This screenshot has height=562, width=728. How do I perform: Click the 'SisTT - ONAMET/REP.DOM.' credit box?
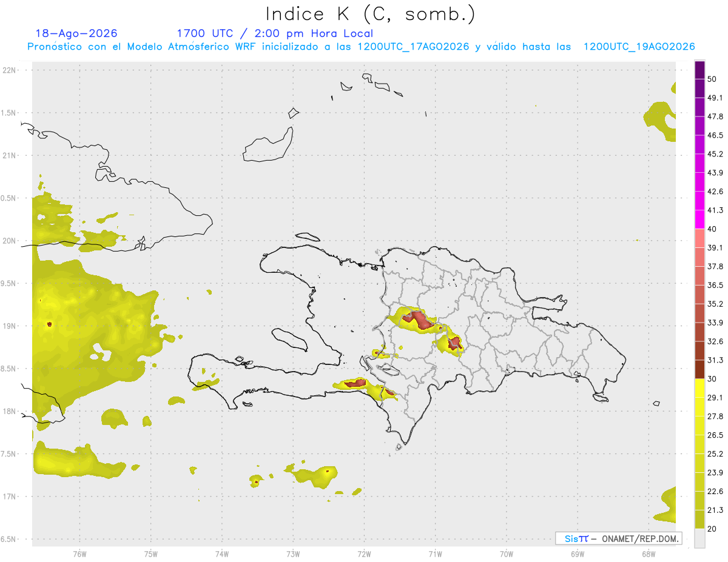[619, 538]
